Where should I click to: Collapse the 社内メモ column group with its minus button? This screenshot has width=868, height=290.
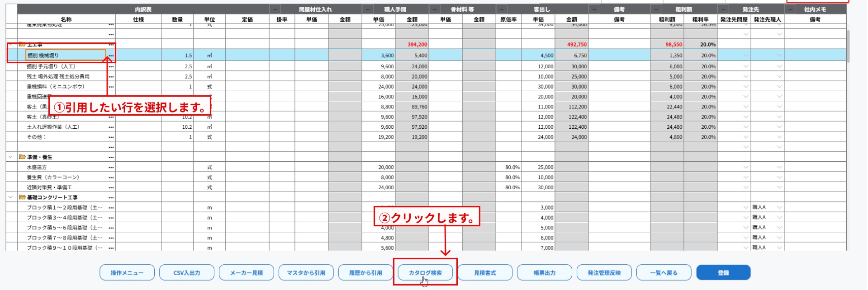(x=790, y=9)
